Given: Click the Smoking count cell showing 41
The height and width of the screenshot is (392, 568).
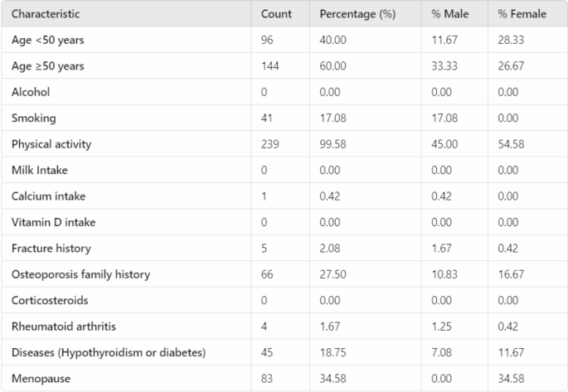Looking at the screenshot, I should 267,118.
